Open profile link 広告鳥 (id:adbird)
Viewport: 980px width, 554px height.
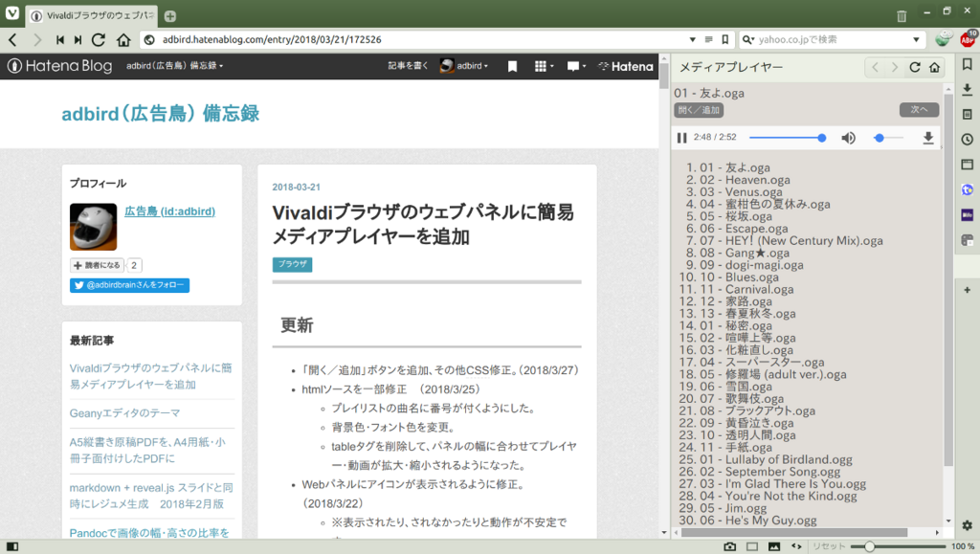(169, 211)
